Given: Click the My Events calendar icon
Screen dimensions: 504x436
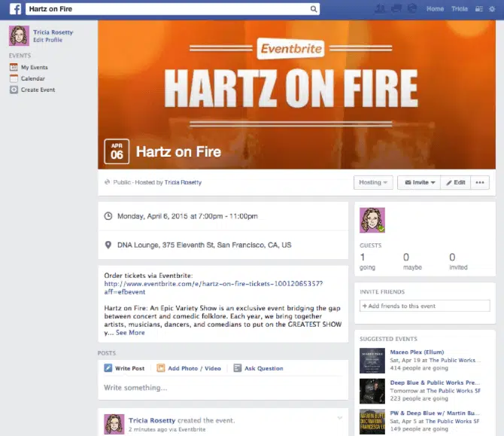Looking at the screenshot, I should [x=14, y=68].
